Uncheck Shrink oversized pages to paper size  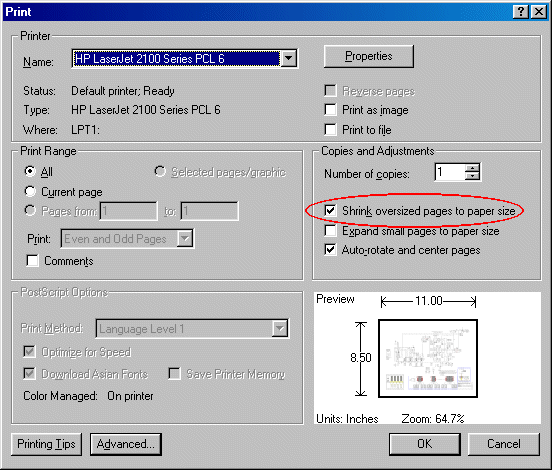click(330, 211)
